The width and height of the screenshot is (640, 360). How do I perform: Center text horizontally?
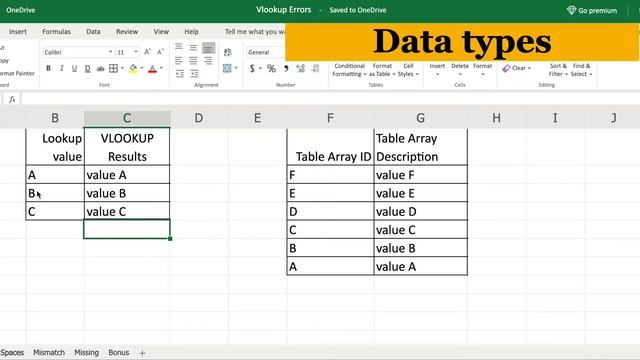click(x=193, y=61)
